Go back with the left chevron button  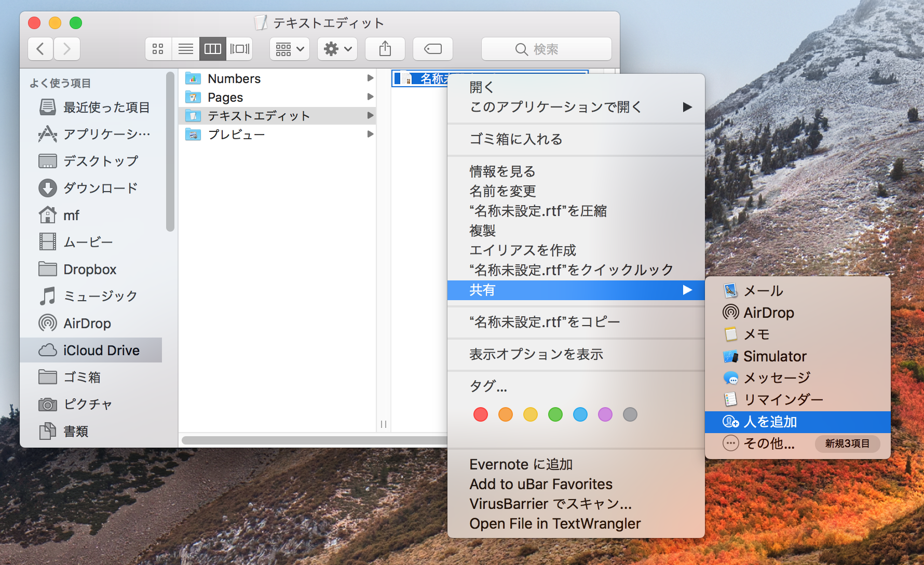[40, 49]
